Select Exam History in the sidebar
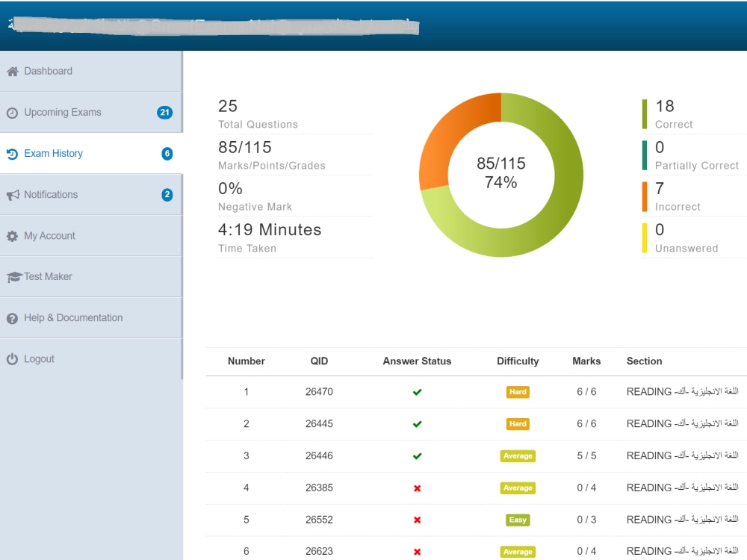Image resolution: width=747 pixels, height=560 pixels. (x=91, y=153)
